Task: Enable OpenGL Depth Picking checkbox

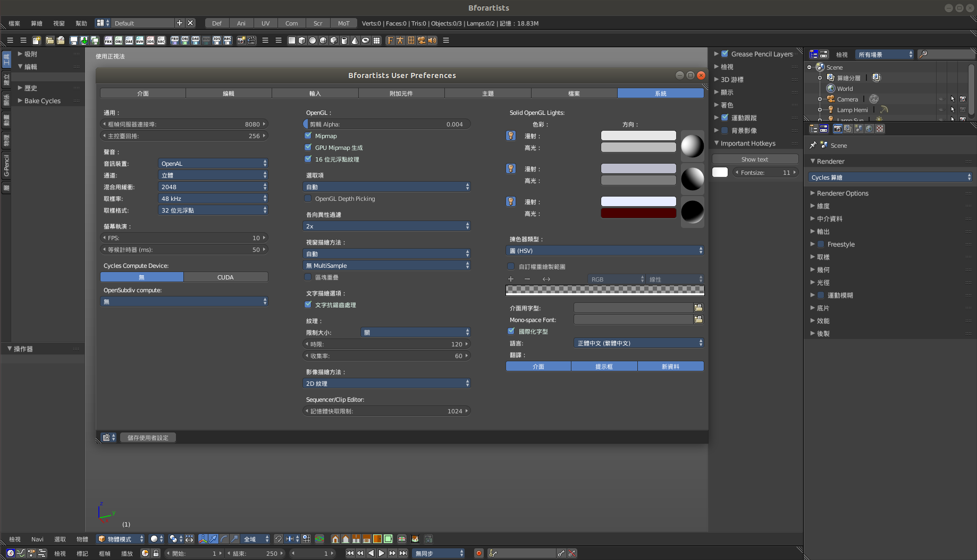Action: click(x=308, y=198)
